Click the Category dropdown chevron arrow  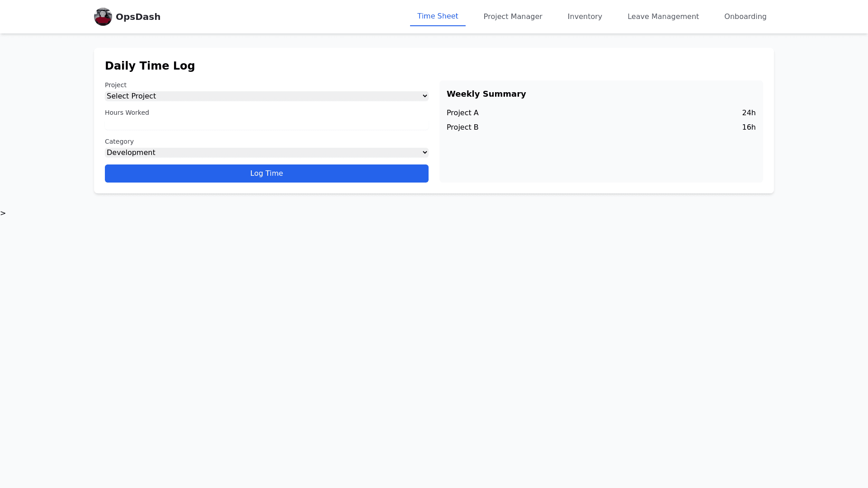point(425,153)
